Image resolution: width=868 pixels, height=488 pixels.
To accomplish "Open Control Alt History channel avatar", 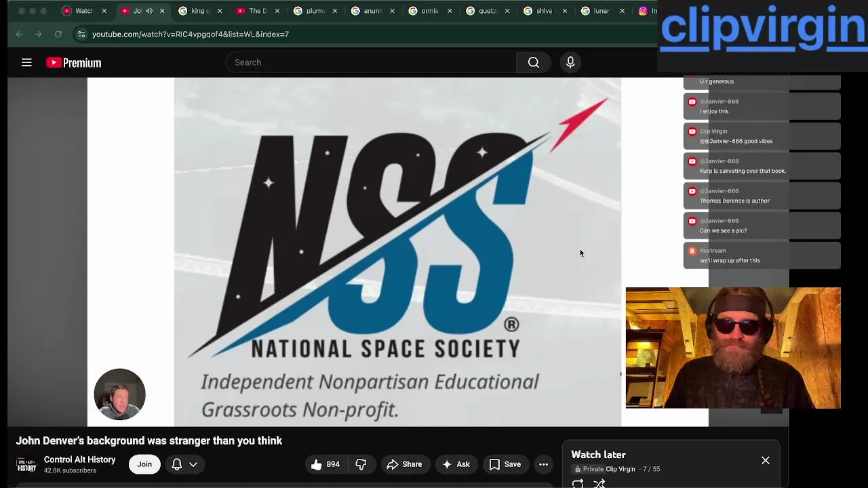I will point(26,465).
